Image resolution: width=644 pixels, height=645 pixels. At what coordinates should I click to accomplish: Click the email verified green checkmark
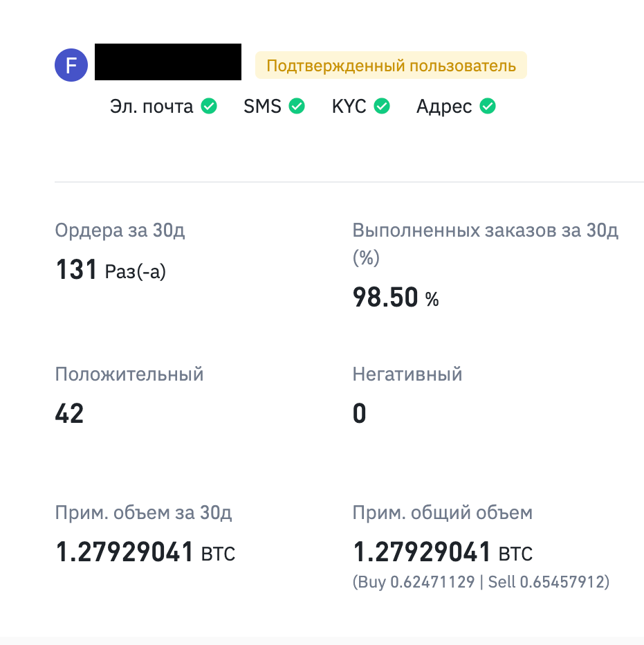(x=209, y=106)
